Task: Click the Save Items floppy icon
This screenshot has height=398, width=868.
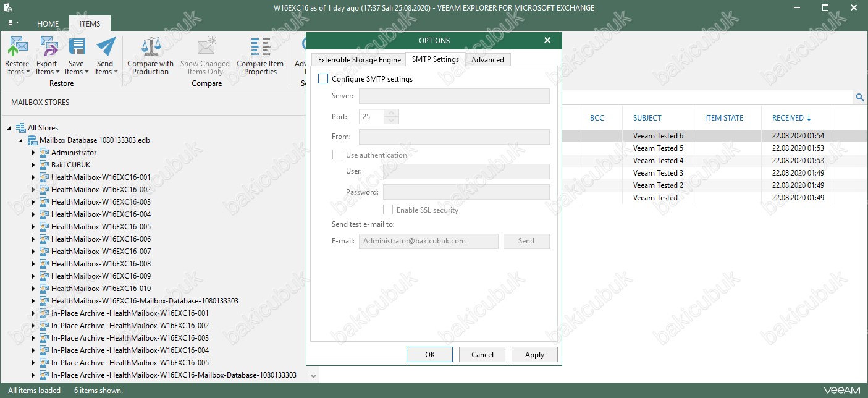Action: pos(76,47)
